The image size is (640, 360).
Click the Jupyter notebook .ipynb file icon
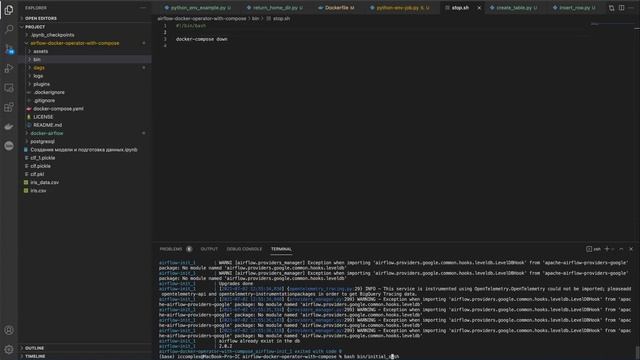(x=26, y=150)
